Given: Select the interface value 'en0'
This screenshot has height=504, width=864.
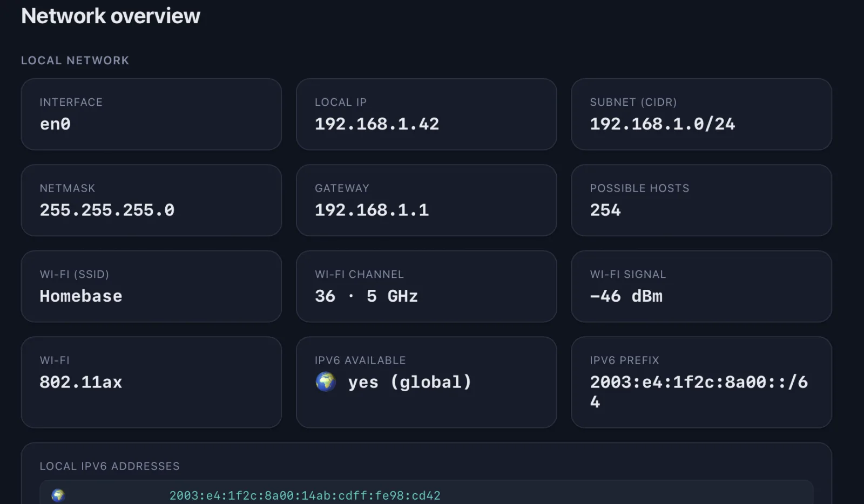Looking at the screenshot, I should [x=55, y=124].
